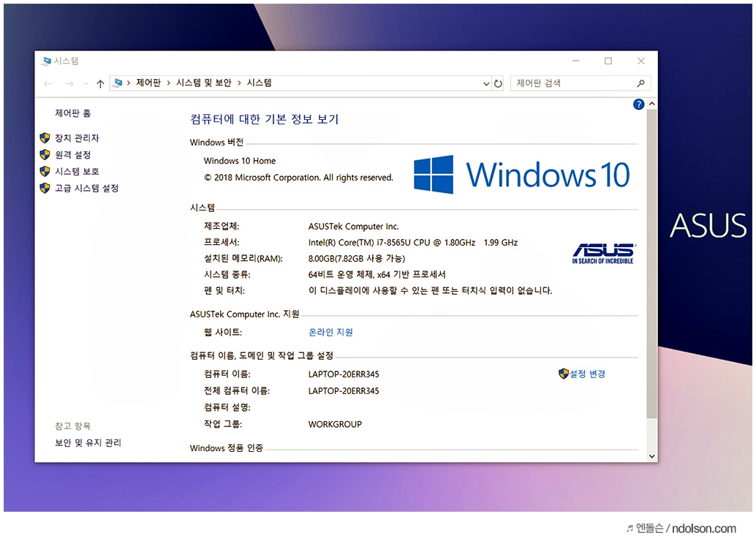
Task: Click the heading 컴퓨터에 대한 기본 정보 보기
Action: (265, 119)
